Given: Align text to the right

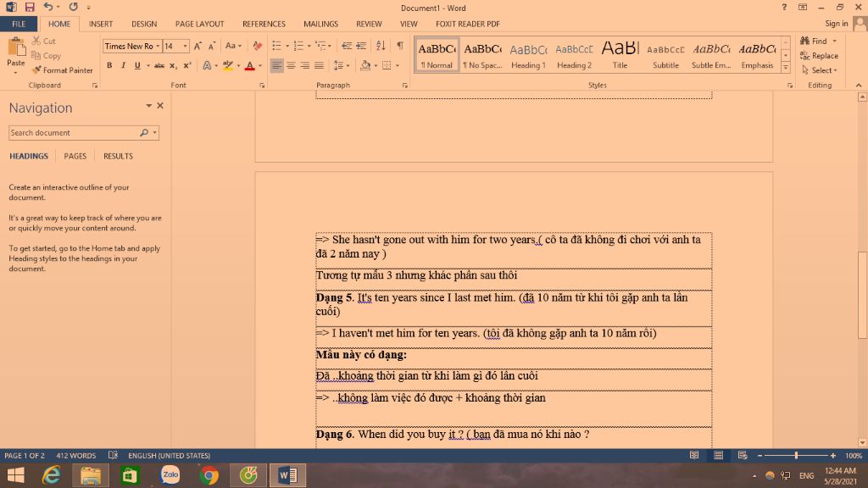Looking at the screenshot, I should (x=304, y=65).
